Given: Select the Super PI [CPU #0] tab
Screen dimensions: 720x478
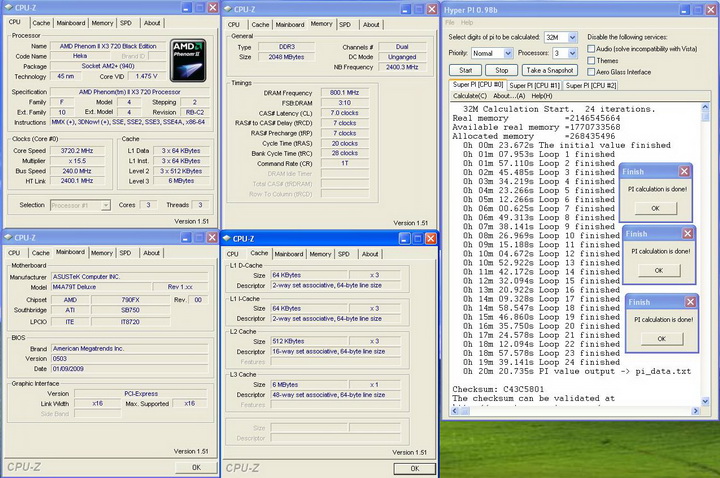Looking at the screenshot, I should pos(478,84).
